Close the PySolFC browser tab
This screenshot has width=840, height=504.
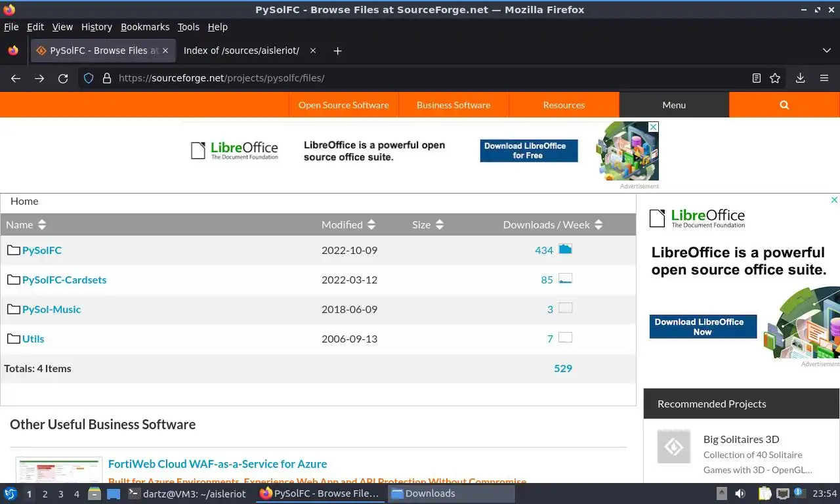click(x=165, y=51)
